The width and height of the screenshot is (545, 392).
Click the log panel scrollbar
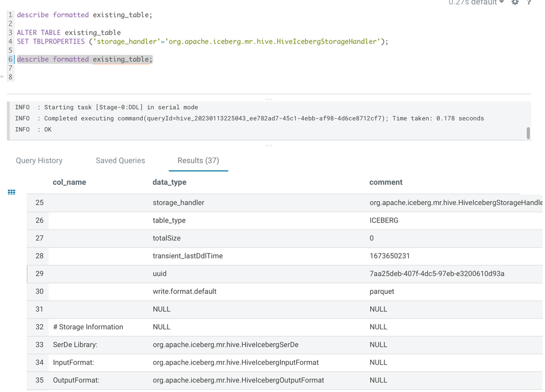(x=528, y=133)
